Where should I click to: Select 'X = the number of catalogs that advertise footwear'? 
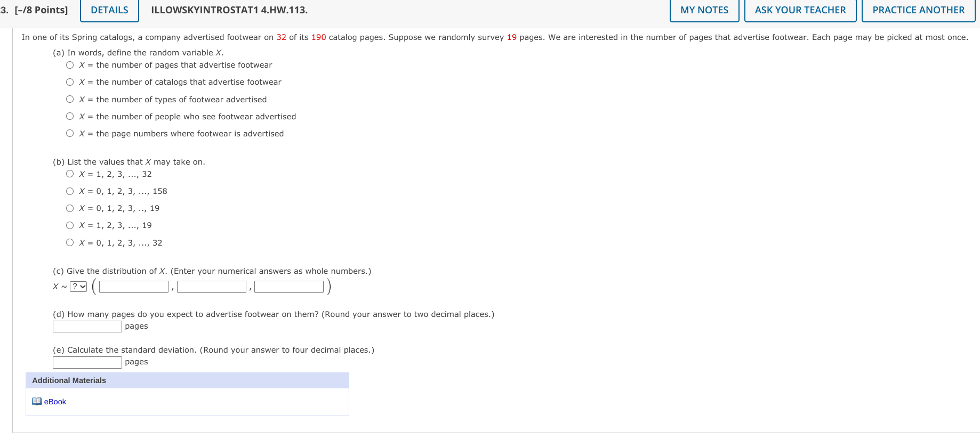(69, 82)
